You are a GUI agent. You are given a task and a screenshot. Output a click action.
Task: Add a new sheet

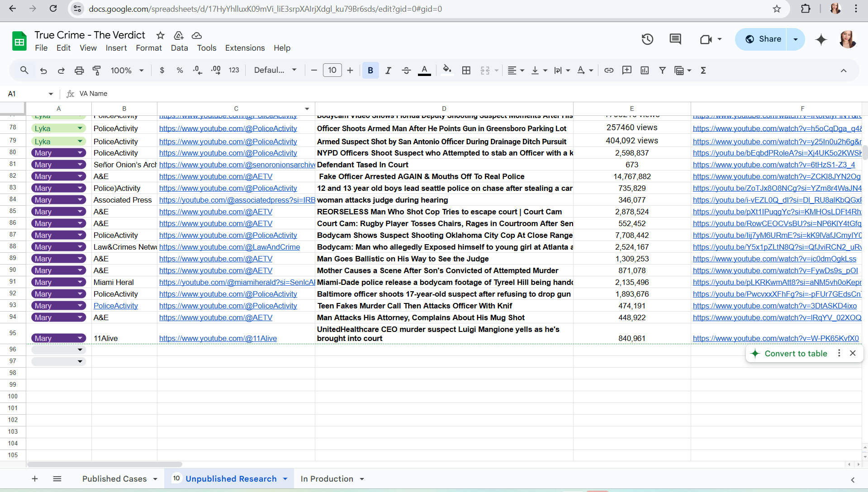35,478
